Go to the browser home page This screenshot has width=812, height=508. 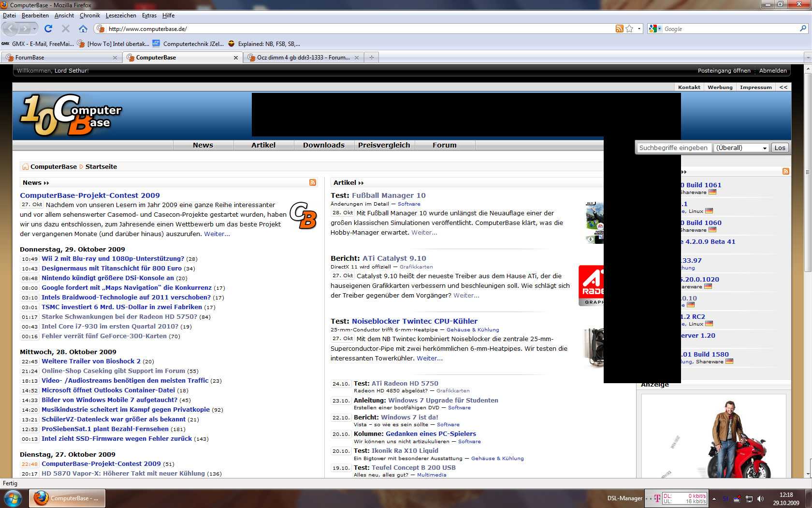coord(83,29)
